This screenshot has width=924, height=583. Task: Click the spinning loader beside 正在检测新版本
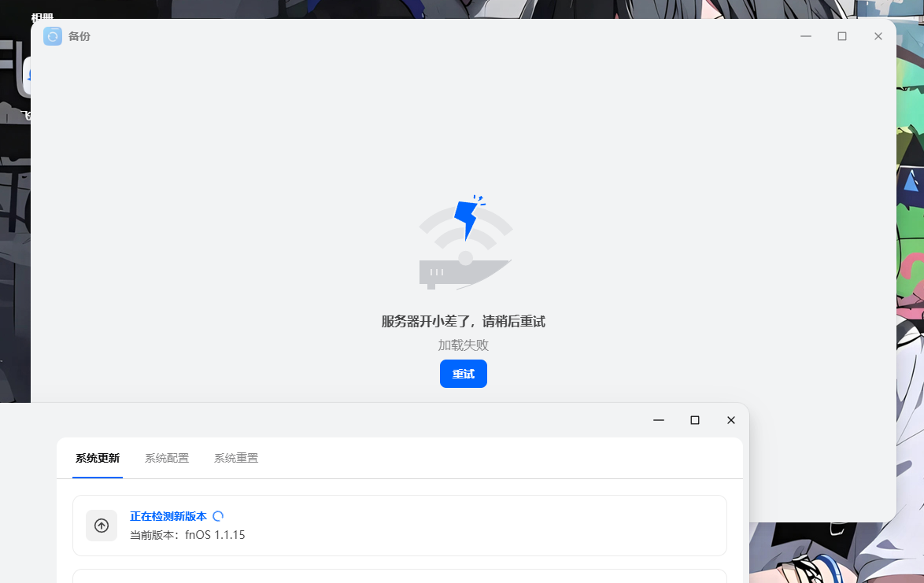218,515
